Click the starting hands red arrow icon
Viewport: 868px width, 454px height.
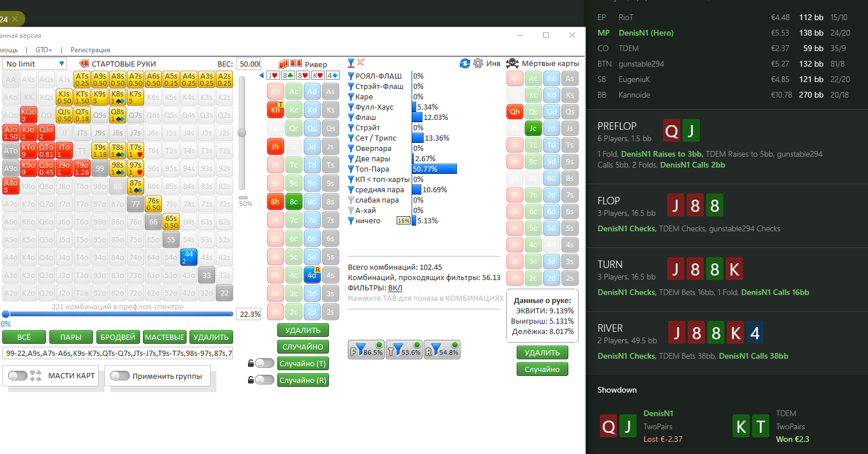tap(84, 64)
